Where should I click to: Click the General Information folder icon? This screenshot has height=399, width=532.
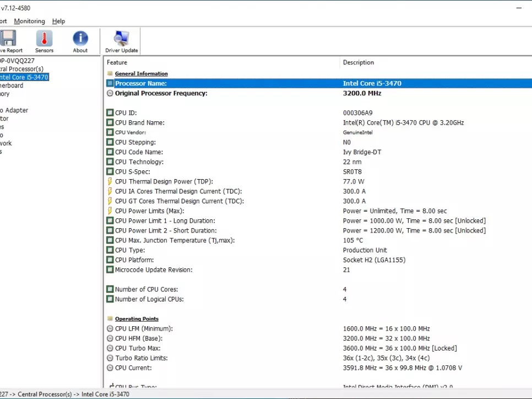coord(110,73)
